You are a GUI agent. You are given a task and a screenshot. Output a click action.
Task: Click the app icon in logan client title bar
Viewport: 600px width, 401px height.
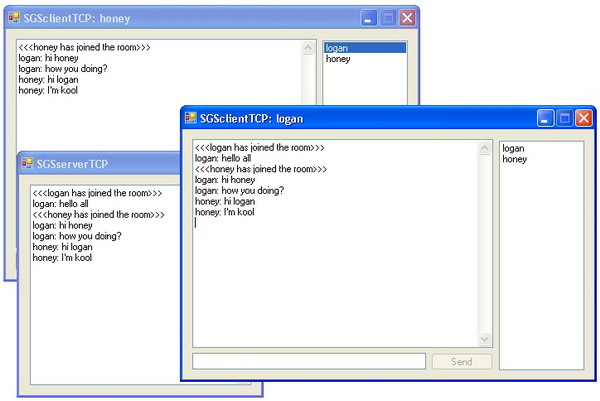pos(190,118)
